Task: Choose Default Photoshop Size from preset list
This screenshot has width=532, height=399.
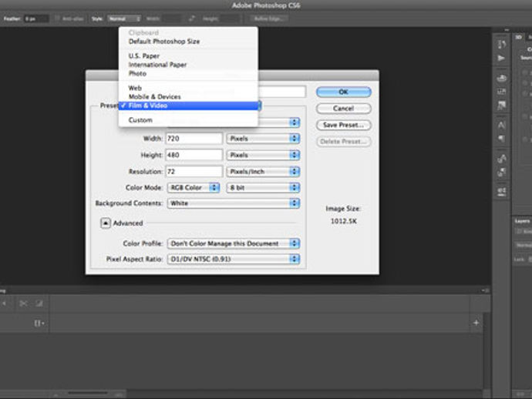Action: pyautogui.click(x=188, y=42)
